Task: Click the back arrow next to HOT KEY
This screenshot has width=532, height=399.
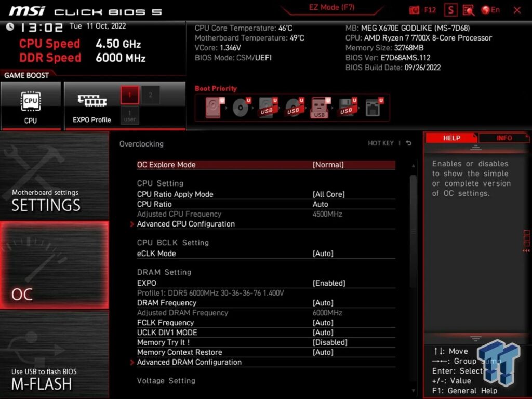Action: tap(409, 143)
